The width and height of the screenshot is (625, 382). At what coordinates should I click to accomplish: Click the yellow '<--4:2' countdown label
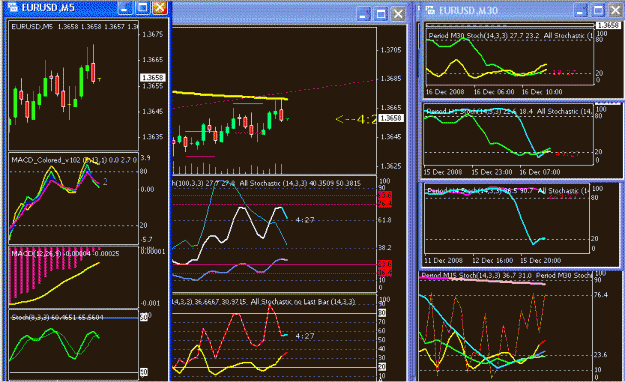[x=356, y=119]
